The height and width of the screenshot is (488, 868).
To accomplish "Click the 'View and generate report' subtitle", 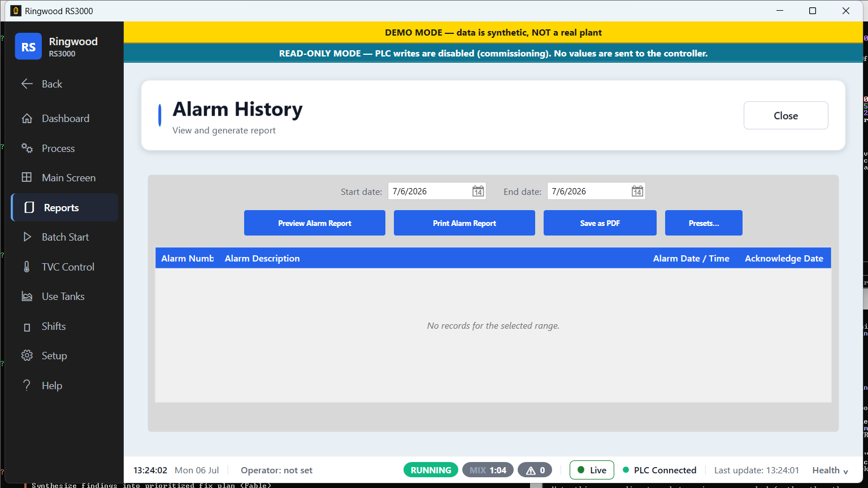I will click(x=224, y=130).
